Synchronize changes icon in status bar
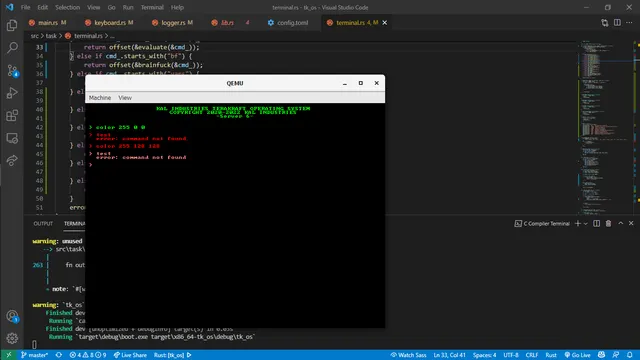 (x=59, y=355)
